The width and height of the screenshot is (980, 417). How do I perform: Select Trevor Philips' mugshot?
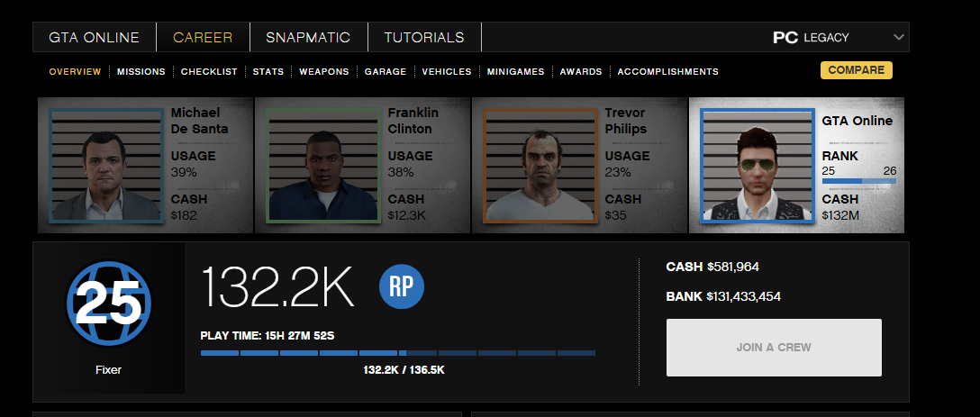click(540, 166)
